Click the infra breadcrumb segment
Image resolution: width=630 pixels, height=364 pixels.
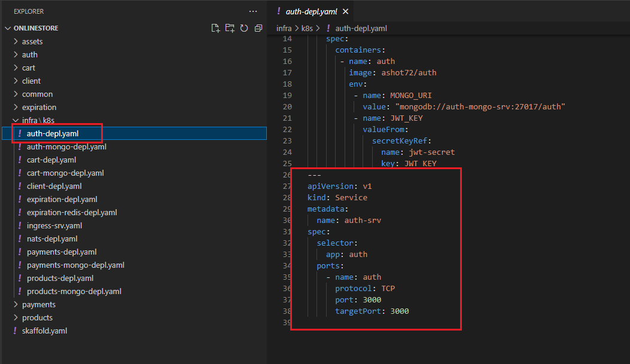click(x=284, y=28)
